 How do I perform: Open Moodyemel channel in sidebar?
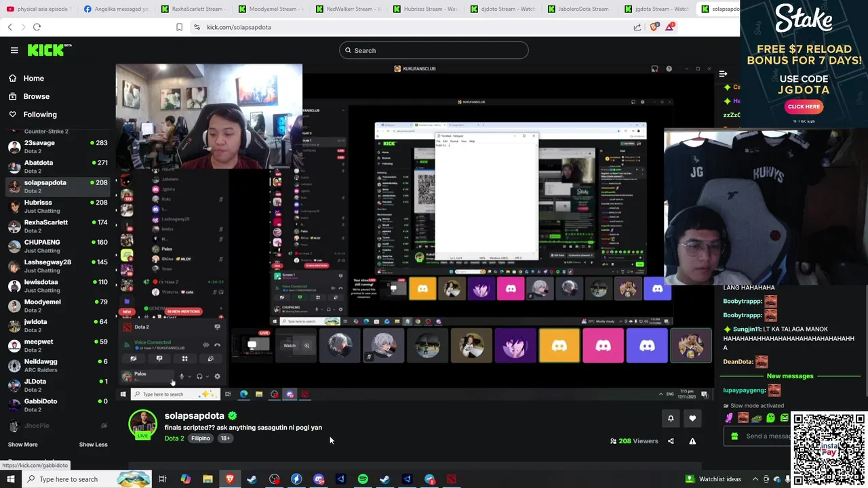58,305
